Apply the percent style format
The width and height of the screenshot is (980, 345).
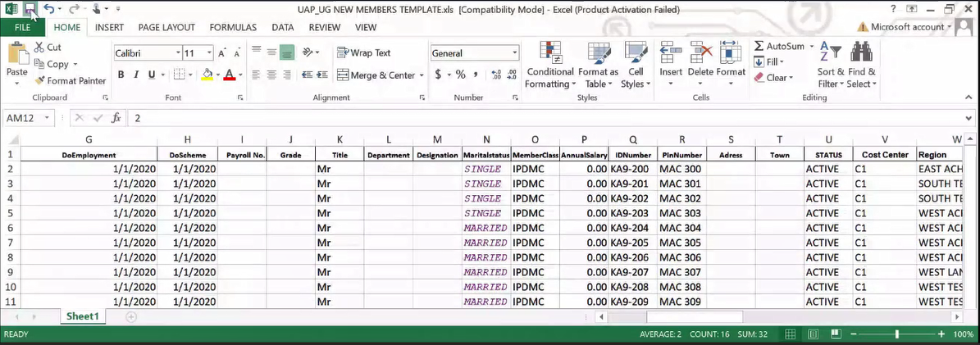461,75
